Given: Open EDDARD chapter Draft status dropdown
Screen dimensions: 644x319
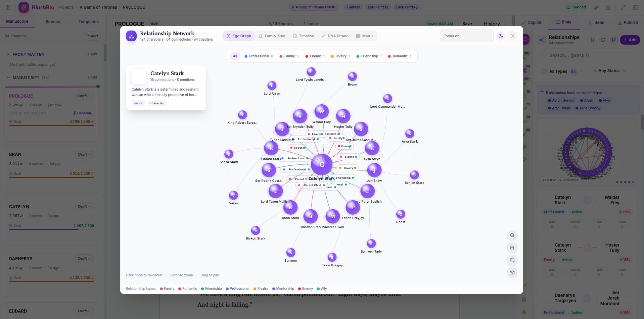Looking at the screenshot, I should [x=84, y=311].
